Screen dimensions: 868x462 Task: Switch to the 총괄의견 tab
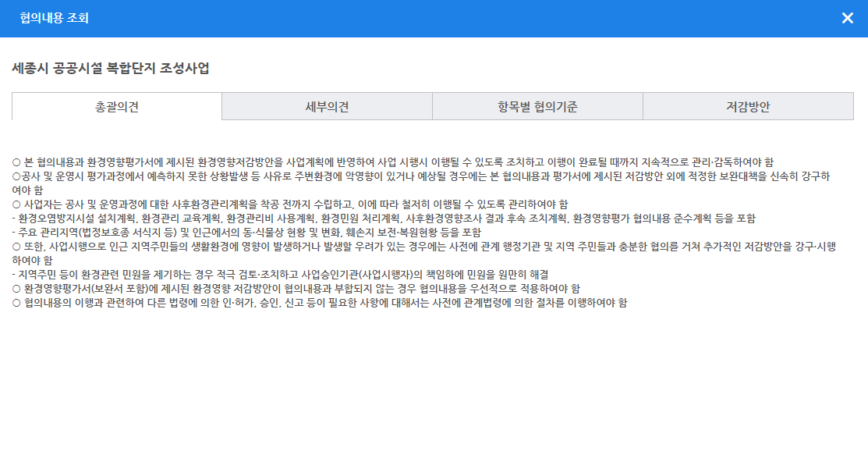click(117, 107)
